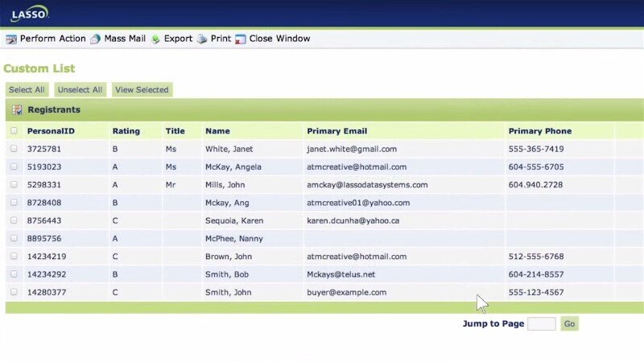Sort by the Name column header
Viewport: 644px width, 362px height.
coord(217,131)
